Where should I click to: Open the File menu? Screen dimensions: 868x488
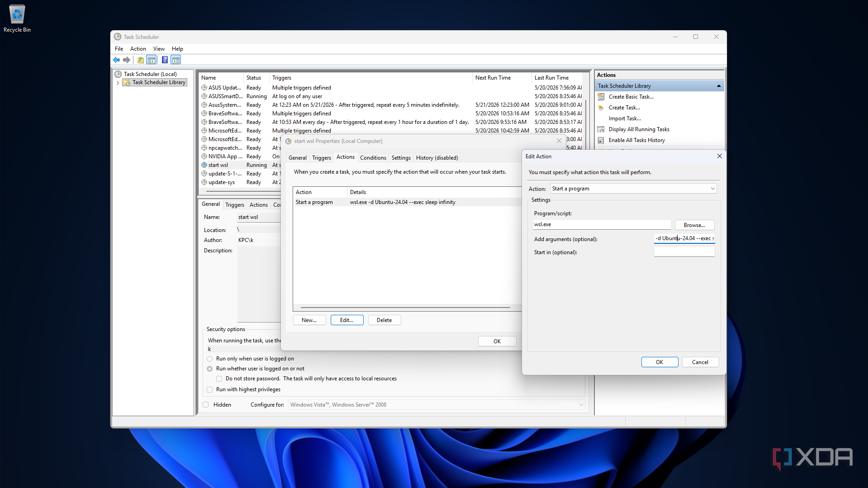pyautogui.click(x=119, y=49)
